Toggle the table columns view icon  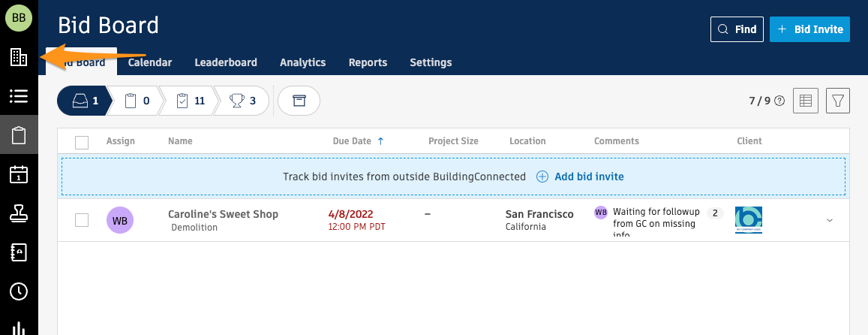click(x=806, y=101)
